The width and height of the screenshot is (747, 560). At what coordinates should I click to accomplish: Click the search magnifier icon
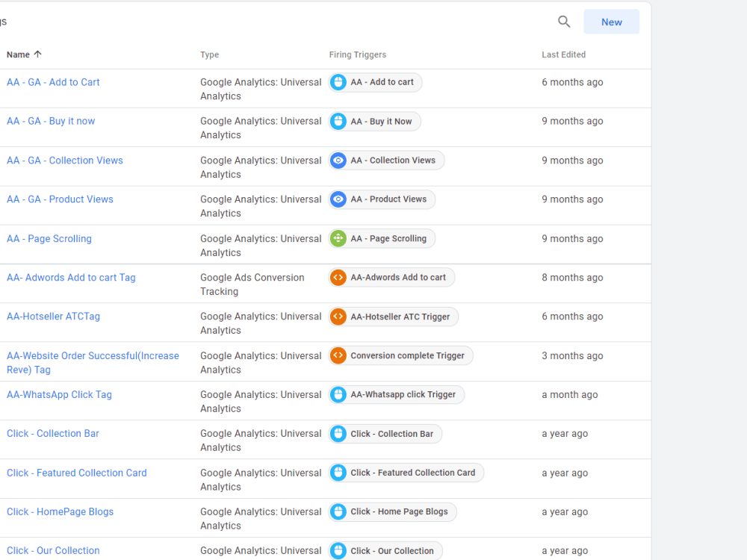coord(564,22)
